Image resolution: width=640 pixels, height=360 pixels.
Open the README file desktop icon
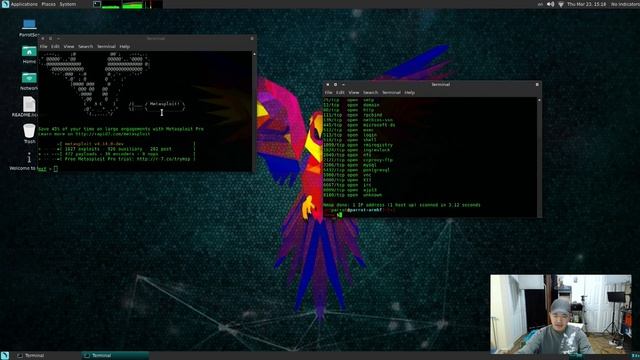pyautogui.click(x=29, y=107)
